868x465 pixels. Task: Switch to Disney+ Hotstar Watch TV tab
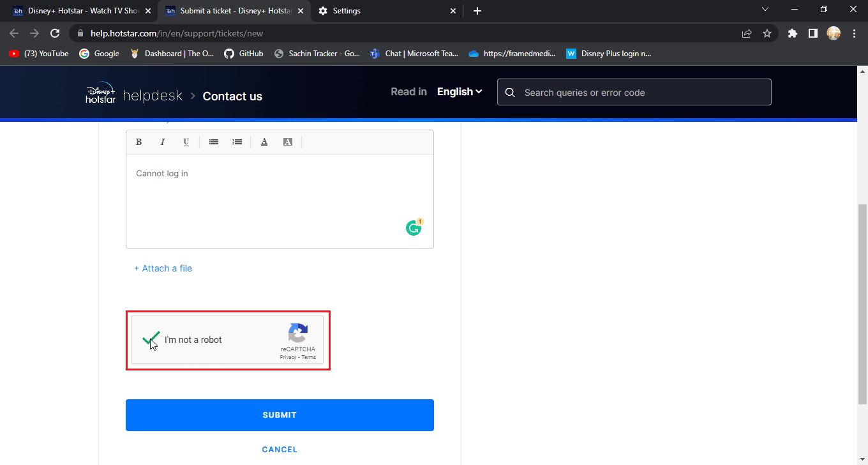[81, 11]
